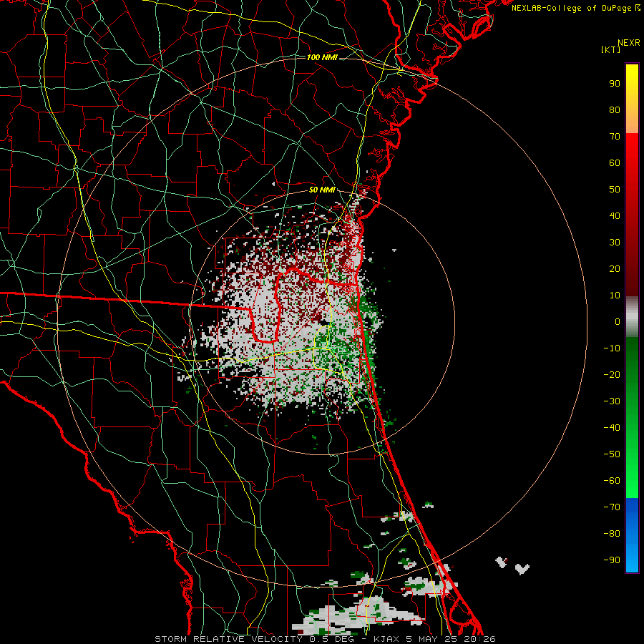Click the -20 value on the legend
This screenshot has width=644, height=644.
[612, 374]
